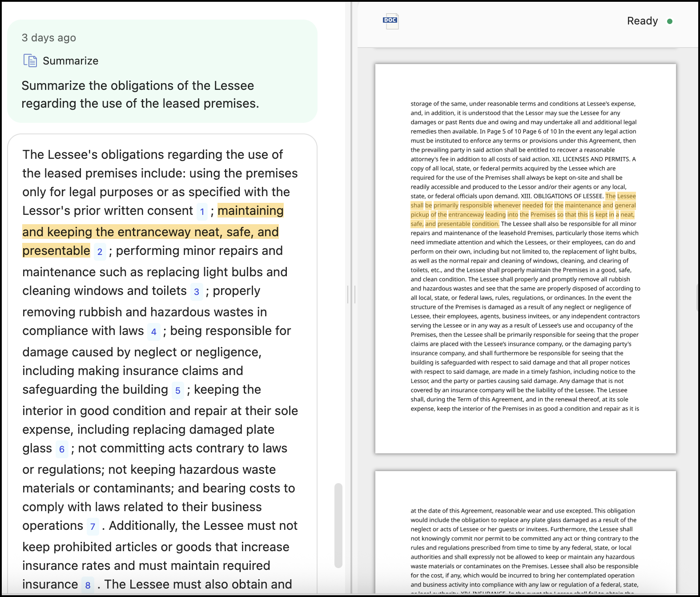Select citation marker 4
This screenshot has height=597, width=700.
(x=153, y=332)
